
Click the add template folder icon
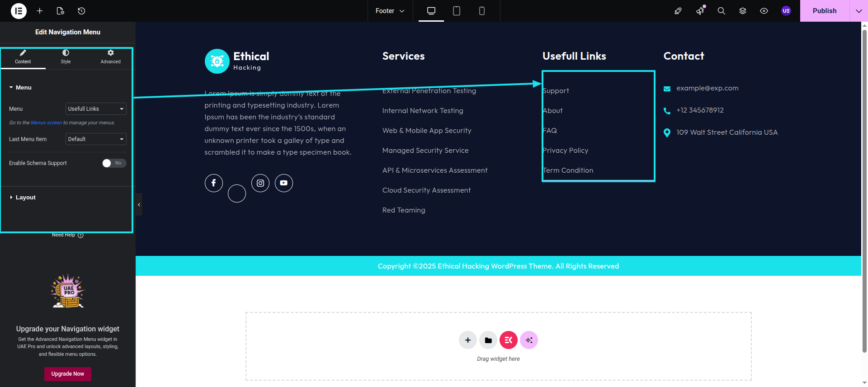click(x=488, y=340)
